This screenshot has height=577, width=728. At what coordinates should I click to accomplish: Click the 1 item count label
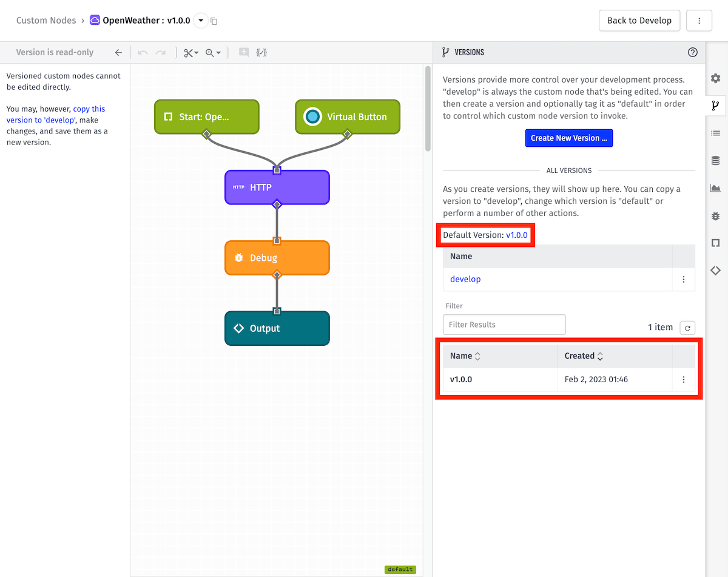point(660,327)
